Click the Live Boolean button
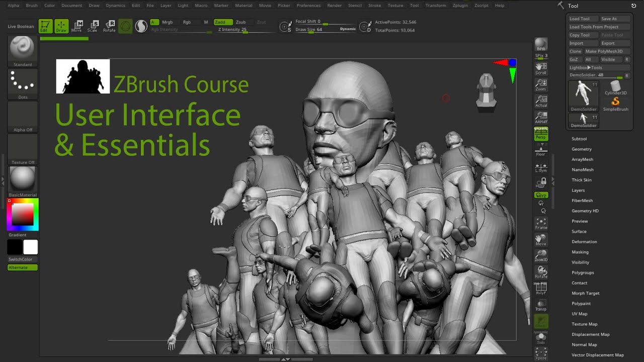The image size is (644, 362). point(21,26)
